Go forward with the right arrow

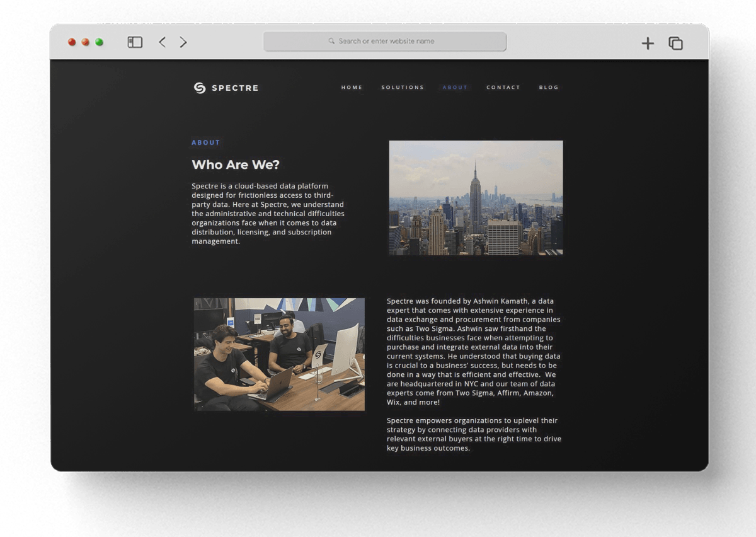click(183, 42)
